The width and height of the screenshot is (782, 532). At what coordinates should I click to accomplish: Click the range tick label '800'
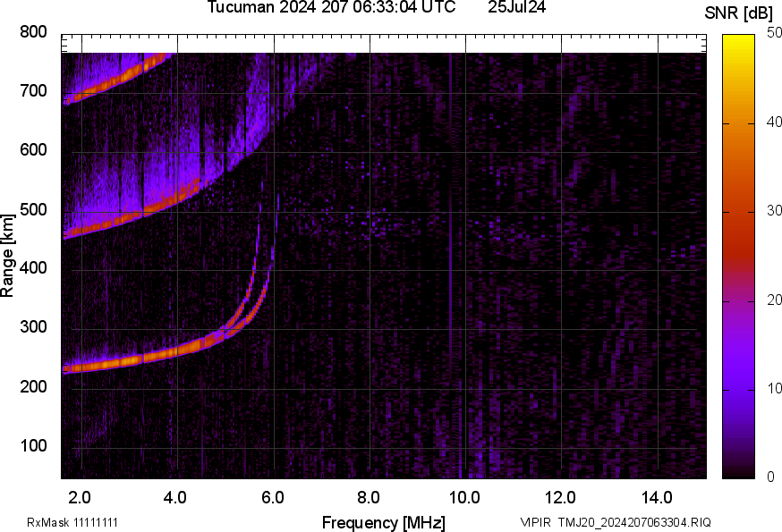(x=33, y=32)
